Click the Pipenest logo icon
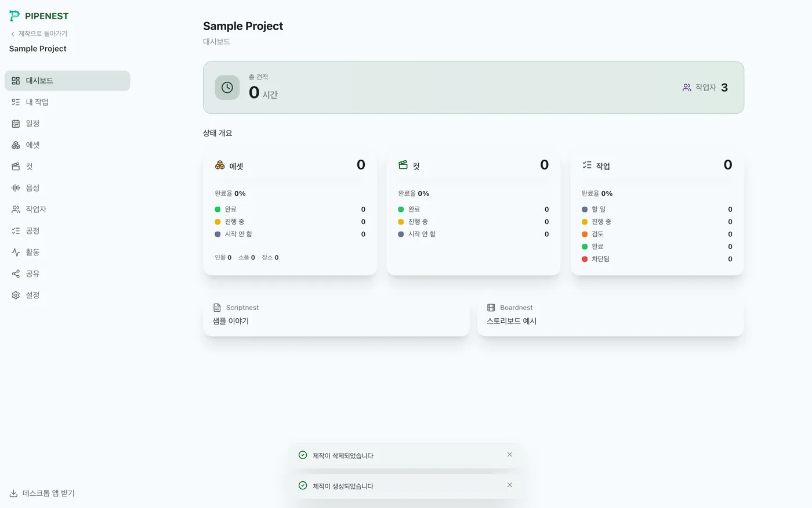812x508 pixels. click(x=14, y=16)
